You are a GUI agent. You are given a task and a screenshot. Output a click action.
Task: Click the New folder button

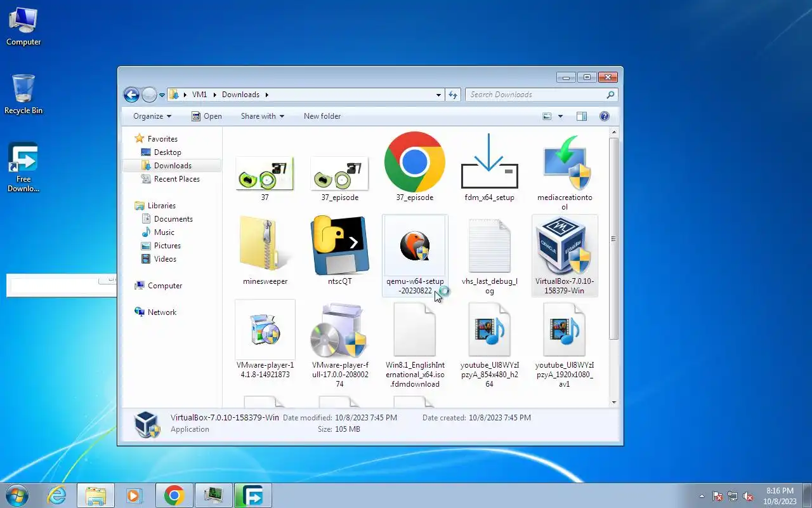[322, 116]
